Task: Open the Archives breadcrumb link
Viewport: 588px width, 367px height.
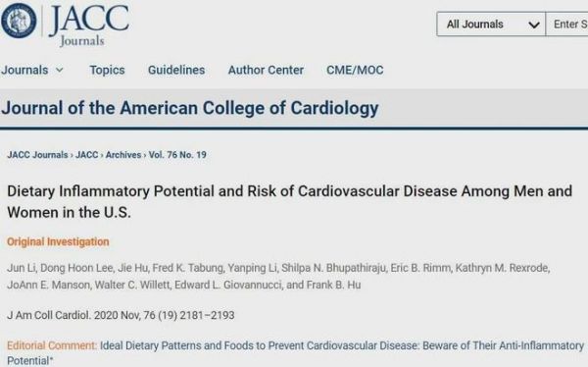Action: point(123,155)
